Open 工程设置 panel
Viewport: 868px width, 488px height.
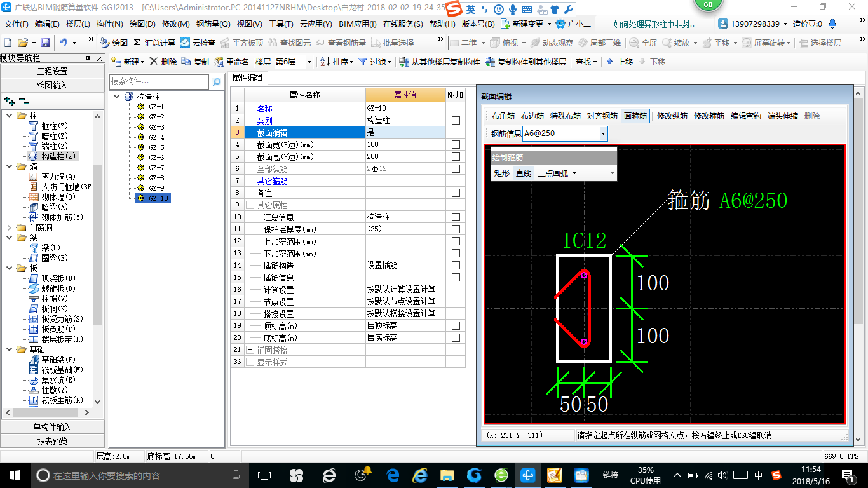tap(52, 71)
